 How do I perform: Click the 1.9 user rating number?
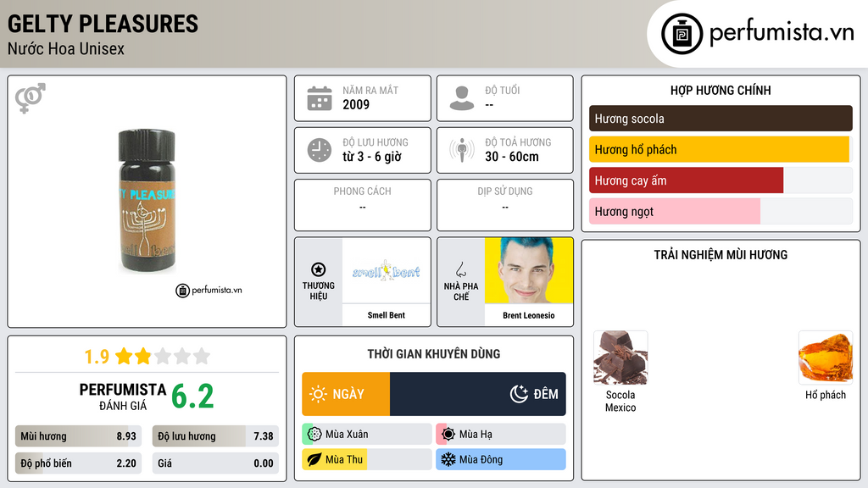tap(97, 357)
